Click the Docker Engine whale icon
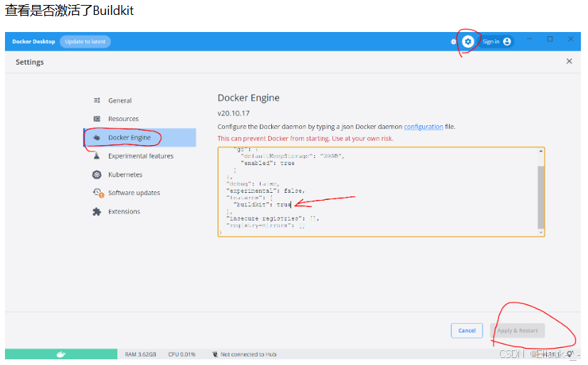Viewport: 588px width, 365px height. tap(97, 137)
